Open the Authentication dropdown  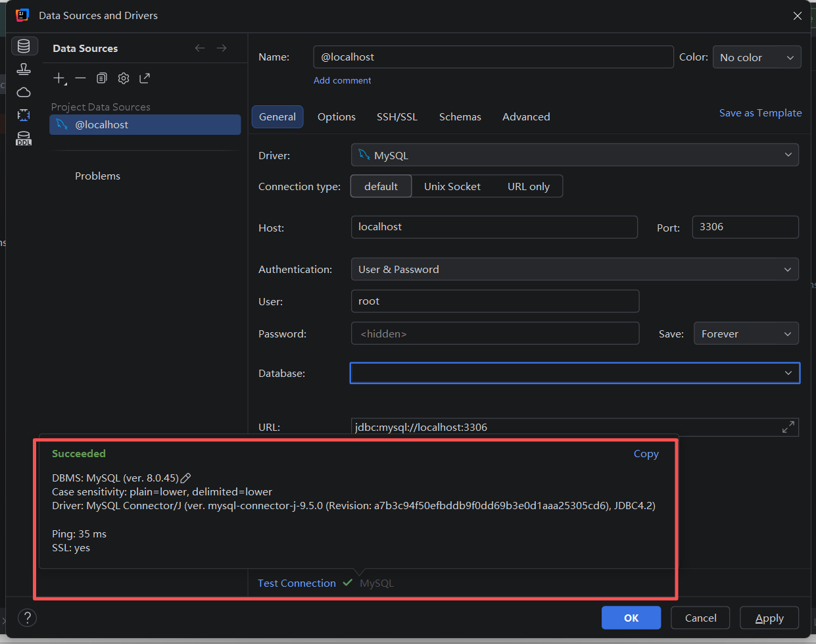(575, 269)
